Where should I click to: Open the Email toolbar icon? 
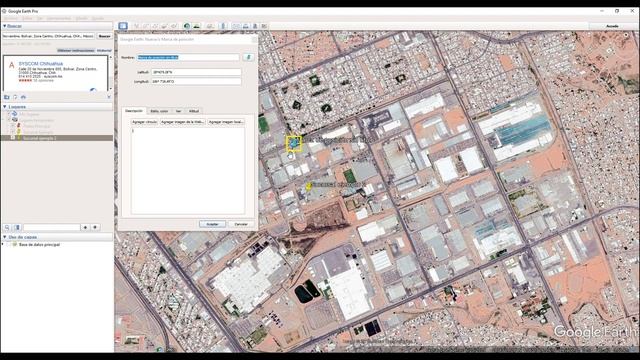(x=236, y=26)
